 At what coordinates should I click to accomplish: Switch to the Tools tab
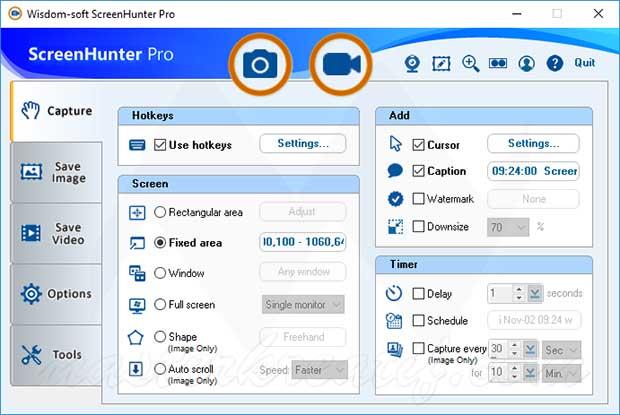coord(56,355)
